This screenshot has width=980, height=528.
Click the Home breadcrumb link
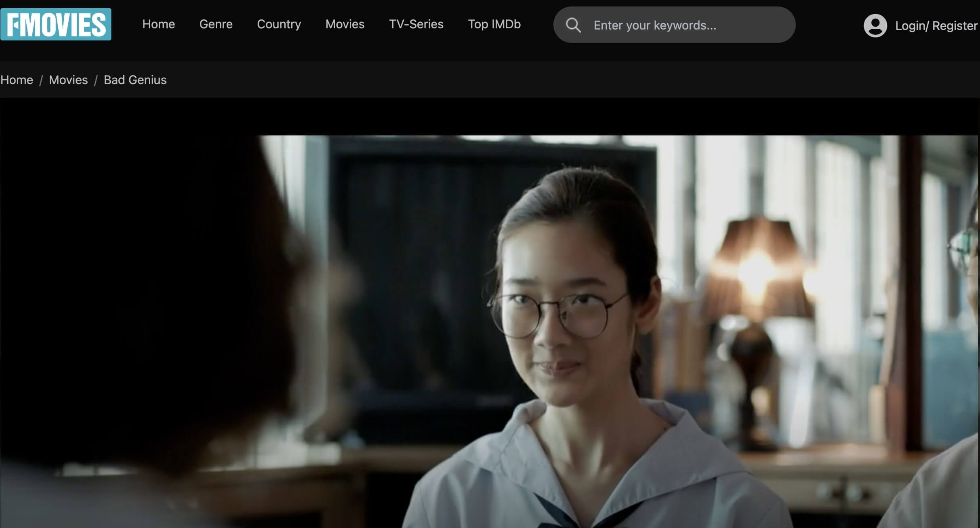[17, 80]
